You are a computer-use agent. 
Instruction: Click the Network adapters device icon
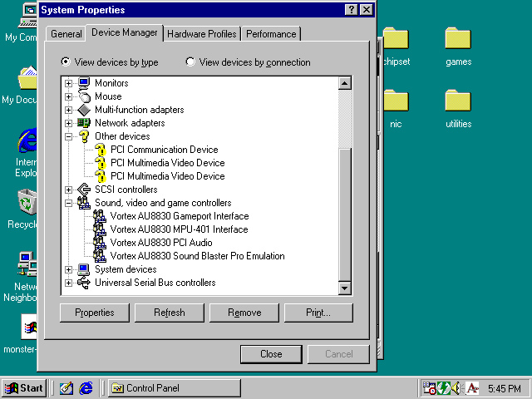(x=83, y=123)
